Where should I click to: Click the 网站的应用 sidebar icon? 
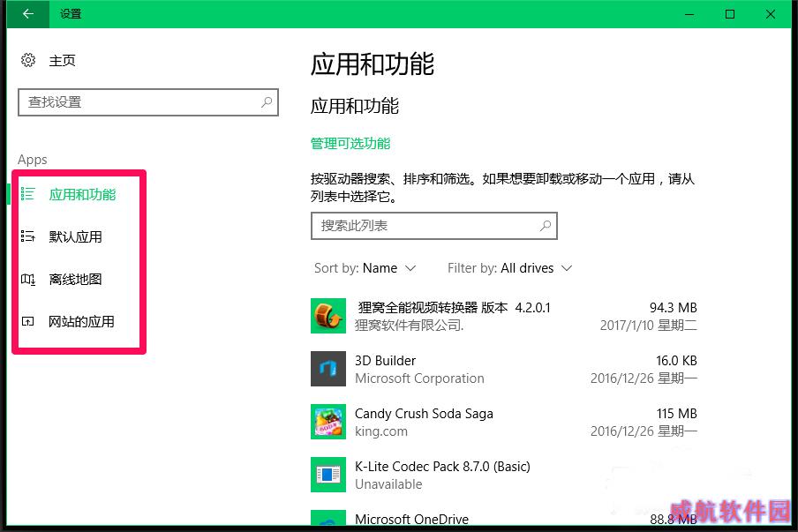point(28,321)
